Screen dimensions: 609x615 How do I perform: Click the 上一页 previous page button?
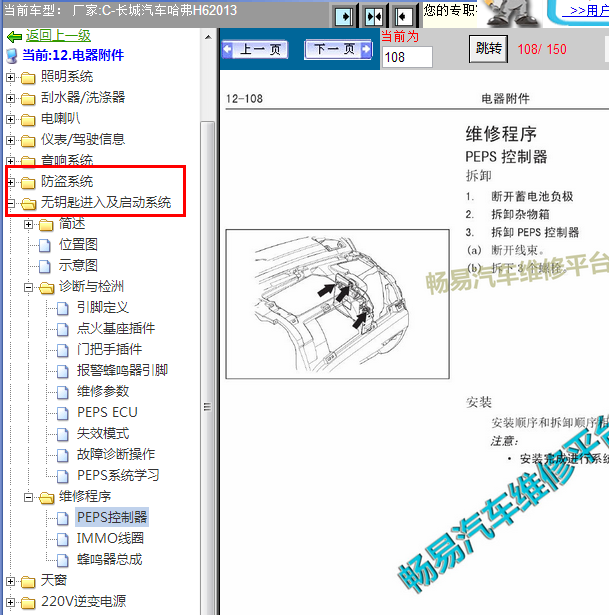(x=255, y=50)
